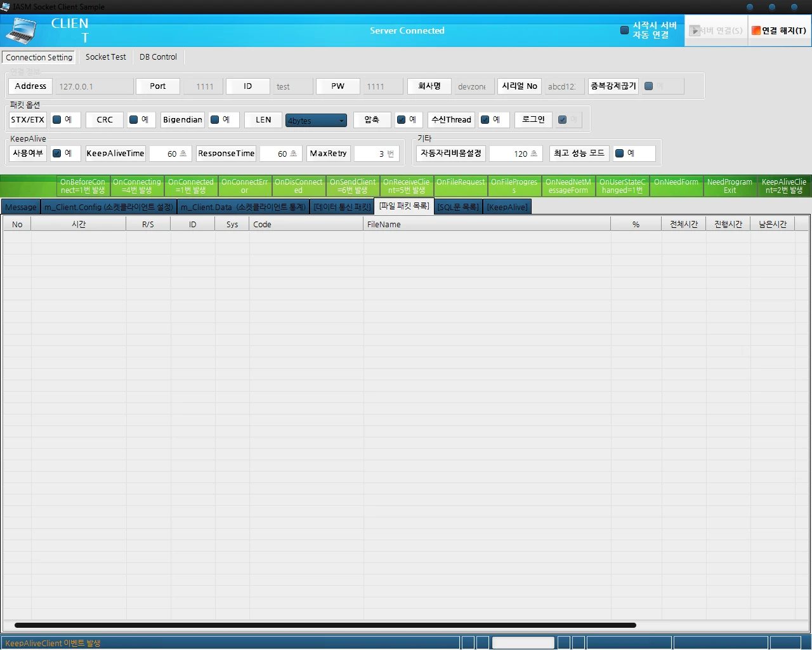Toggle the 압축 compression checkbox
The width and height of the screenshot is (812, 650).
[x=401, y=119]
